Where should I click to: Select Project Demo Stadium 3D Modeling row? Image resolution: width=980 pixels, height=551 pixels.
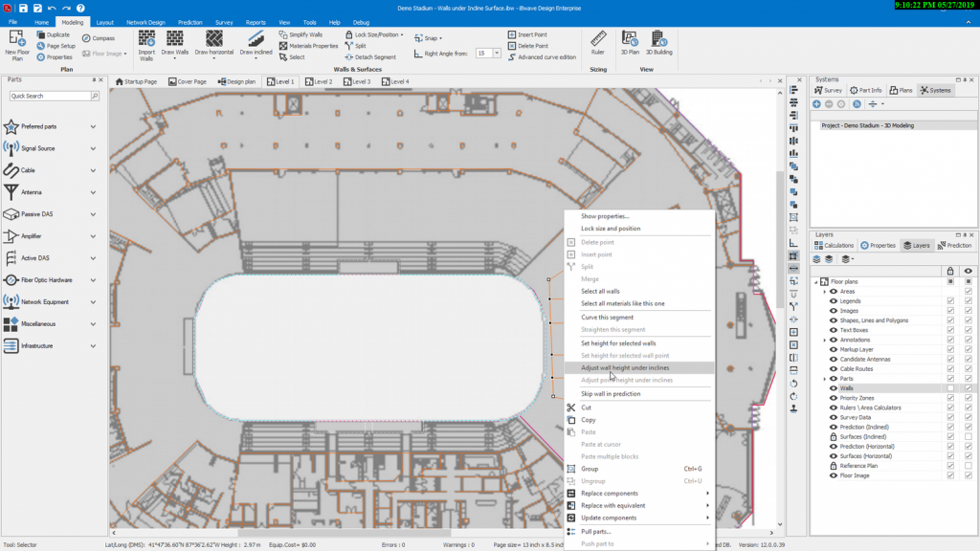tap(894, 125)
